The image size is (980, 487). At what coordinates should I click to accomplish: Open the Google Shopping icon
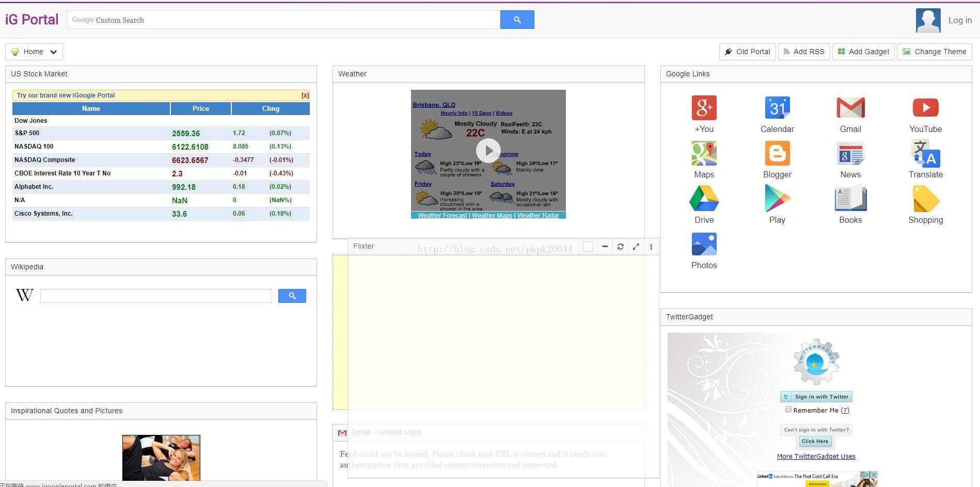pos(925,199)
